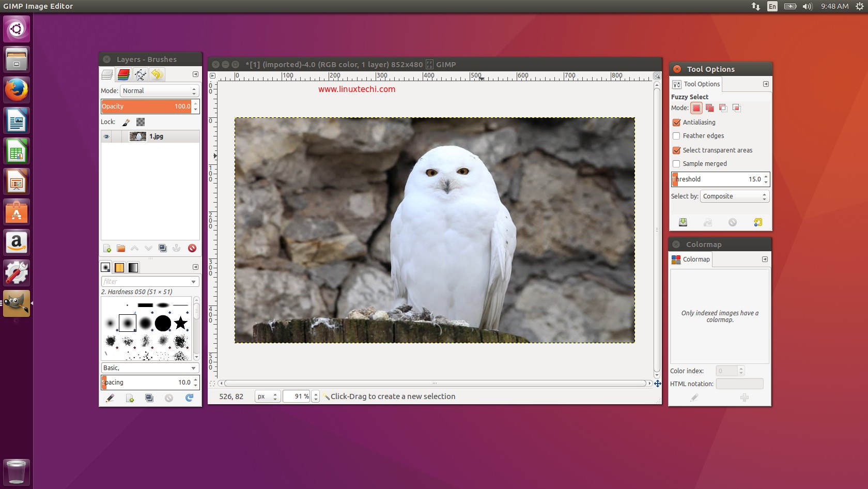
Task: Open the Brushes dock tab menu arrow
Action: (x=195, y=267)
